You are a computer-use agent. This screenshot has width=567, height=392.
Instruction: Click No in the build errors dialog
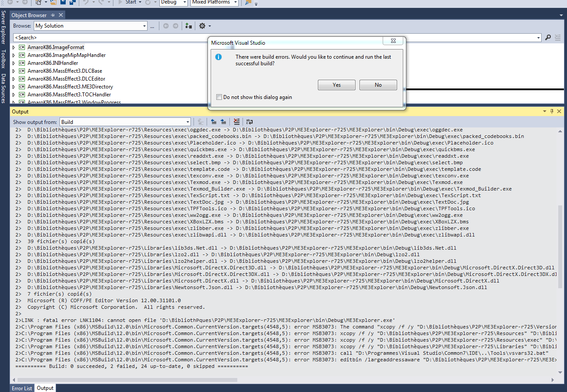378,85
